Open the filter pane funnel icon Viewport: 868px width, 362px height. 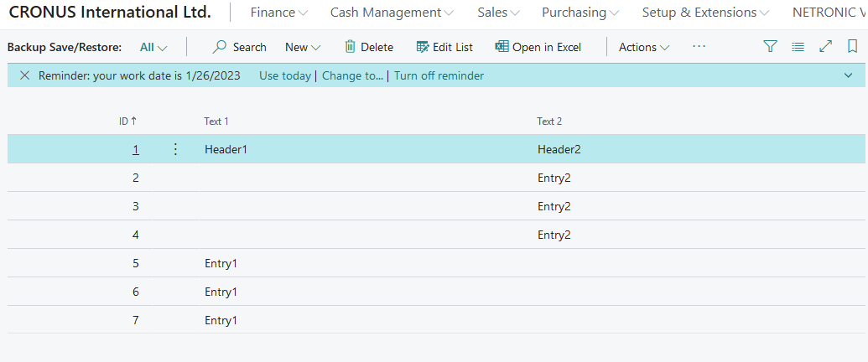(x=771, y=47)
